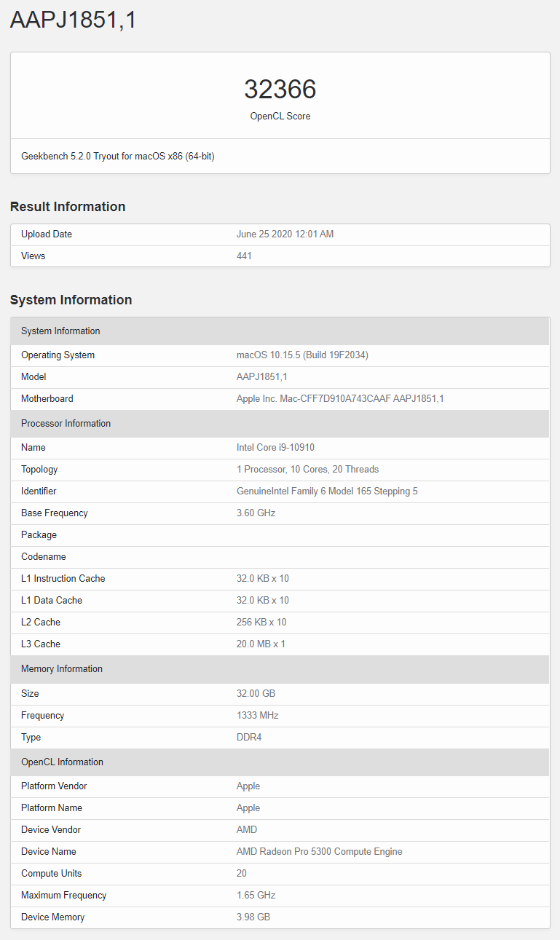
Task: Click the Result Information heading
Action: [68, 207]
